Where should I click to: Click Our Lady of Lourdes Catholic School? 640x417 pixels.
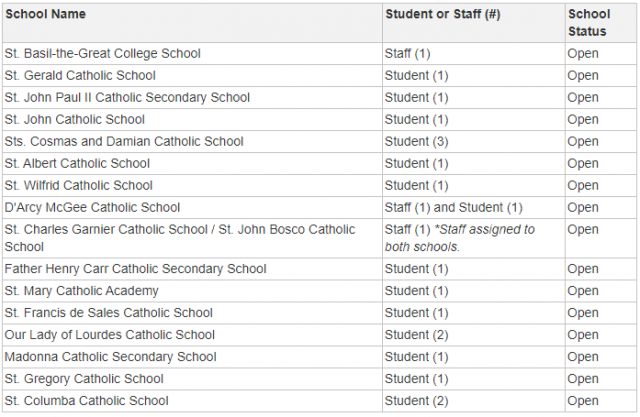click(x=109, y=335)
